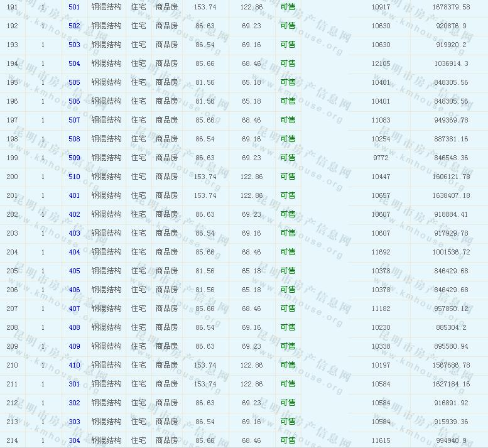
Task: Click room number 502 link
Action: (74, 26)
